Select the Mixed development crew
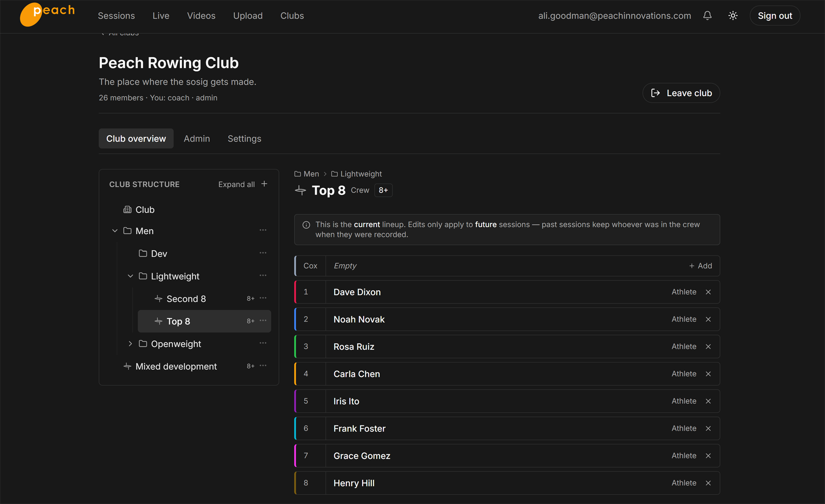Viewport: 825px width, 504px height. [x=176, y=366]
